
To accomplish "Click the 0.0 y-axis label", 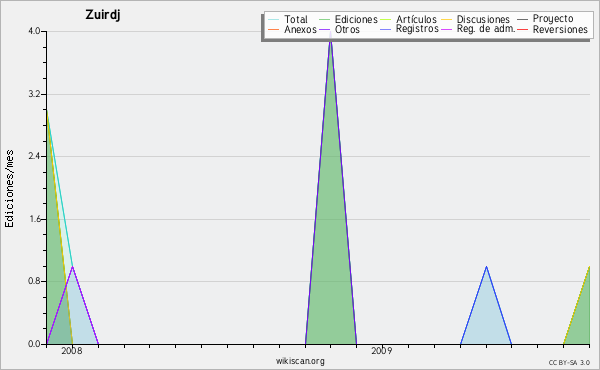I will pos(34,344).
